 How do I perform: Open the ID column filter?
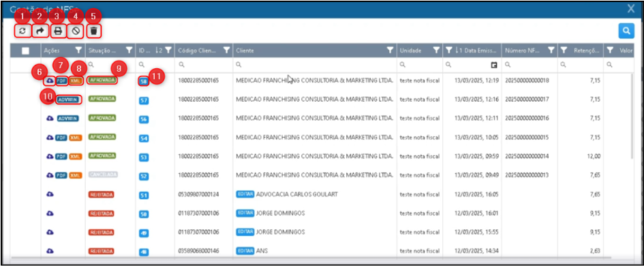(x=168, y=50)
